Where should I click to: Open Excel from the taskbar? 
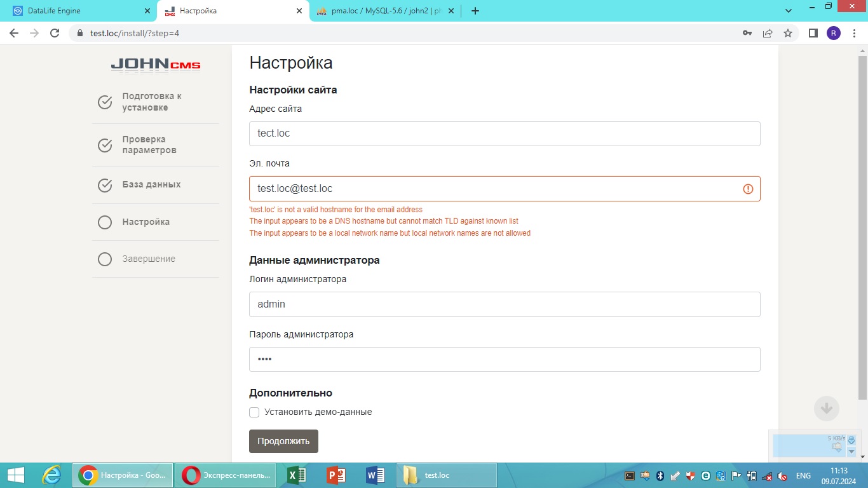pyautogui.click(x=297, y=475)
